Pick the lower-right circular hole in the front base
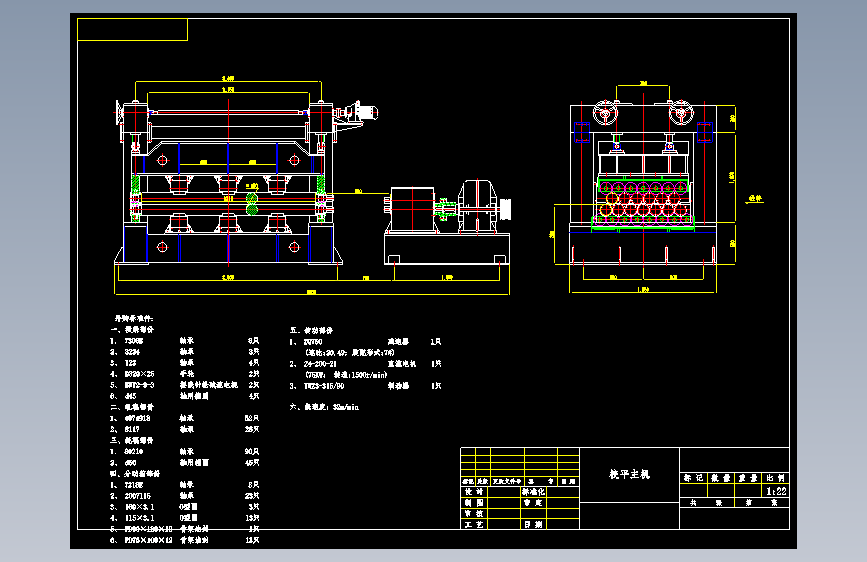This screenshot has height=562, width=867. 294,247
